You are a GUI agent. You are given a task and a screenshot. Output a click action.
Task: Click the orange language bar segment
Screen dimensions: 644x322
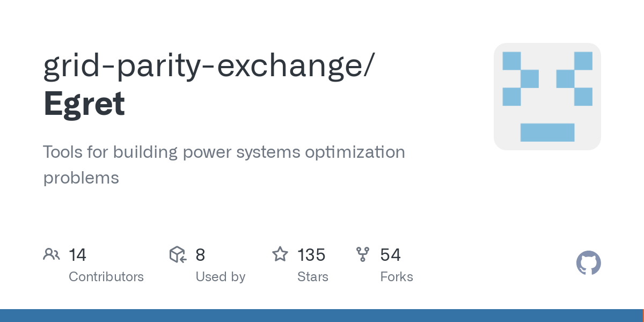pyautogui.click(x=643, y=316)
